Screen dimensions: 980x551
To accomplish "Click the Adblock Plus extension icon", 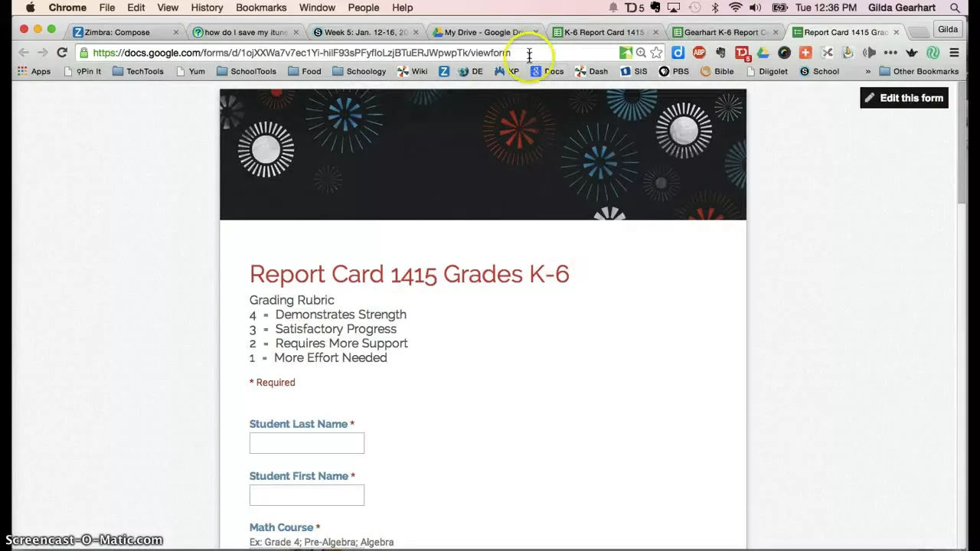I will pyautogui.click(x=699, y=53).
